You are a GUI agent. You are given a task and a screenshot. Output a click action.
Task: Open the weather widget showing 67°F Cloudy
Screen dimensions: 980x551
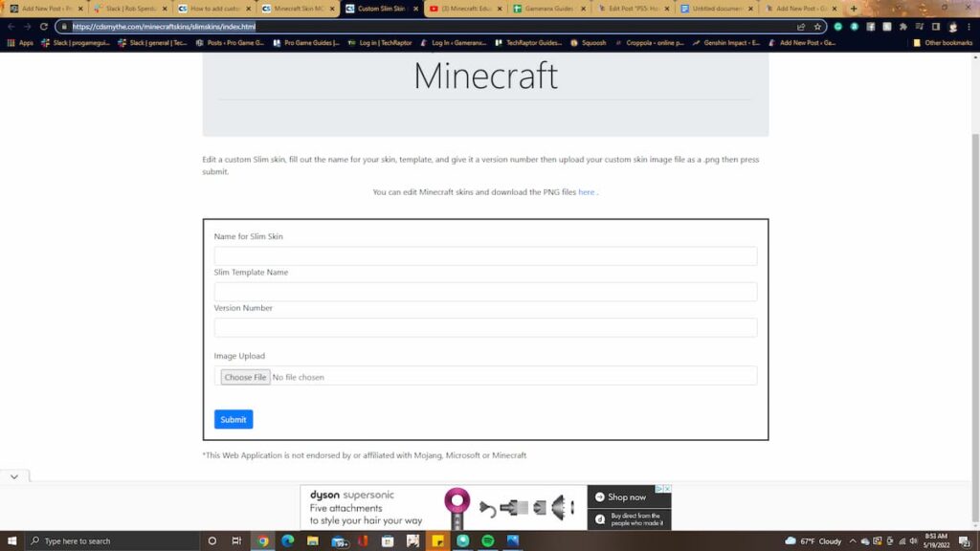click(813, 541)
